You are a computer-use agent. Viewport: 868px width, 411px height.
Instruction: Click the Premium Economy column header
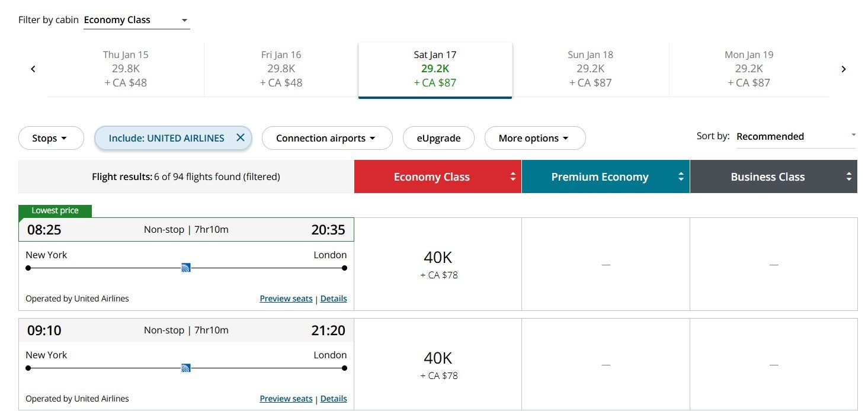click(606, 176)
